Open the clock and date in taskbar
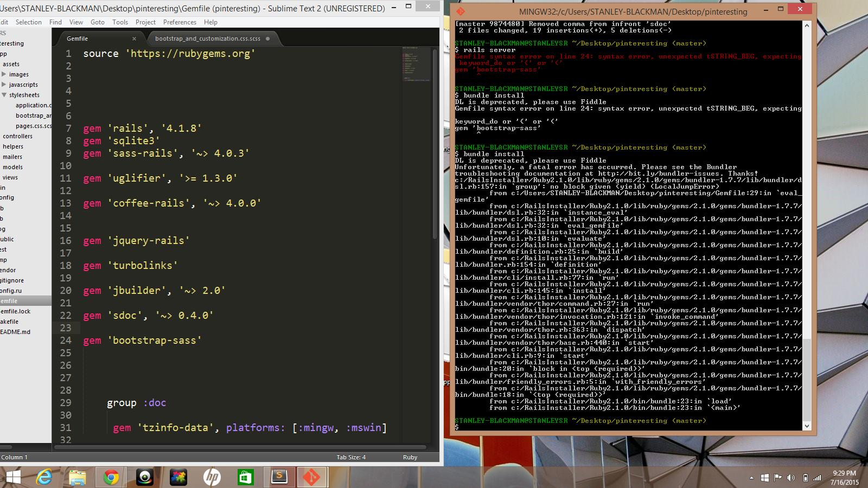The image size is (868, 488). (x=845, y=478)
